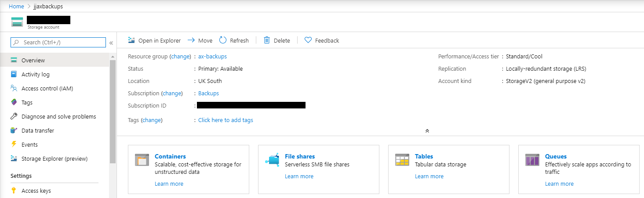Screen dimensions: 644x198
Task: Click the Delete toolbar button
Action: click(277, 40)
